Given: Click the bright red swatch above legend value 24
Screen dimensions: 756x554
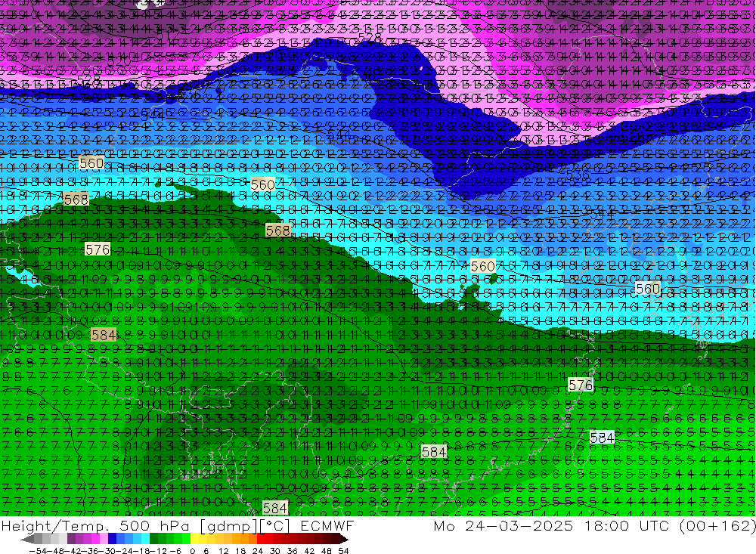Looking at the screenshot, I should click(261, 540).
